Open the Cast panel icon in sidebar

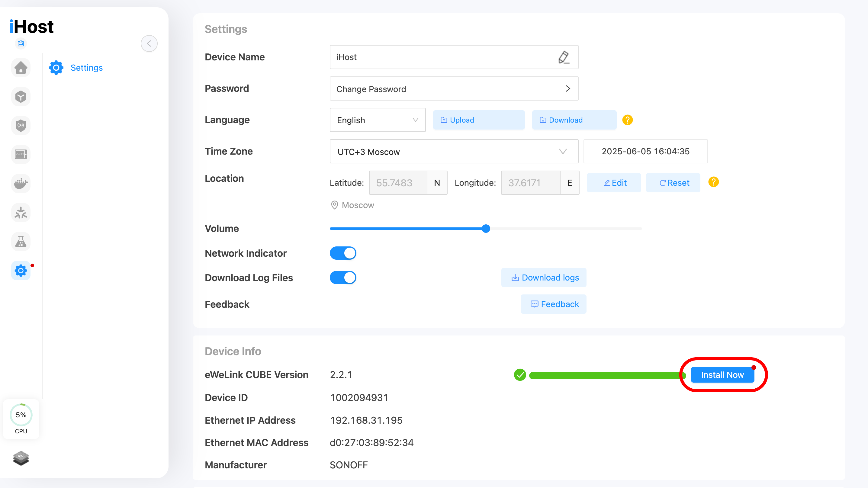click(x=21, y=155)
